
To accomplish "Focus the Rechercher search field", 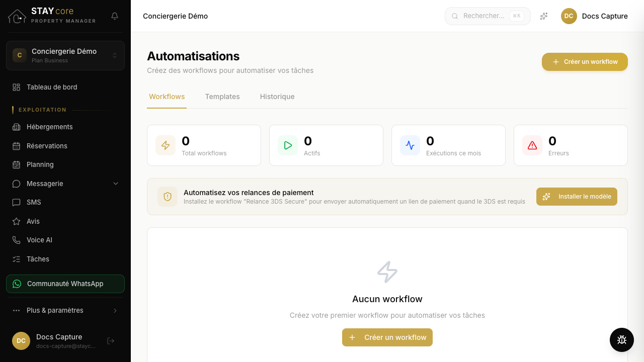I will [488, 16].
